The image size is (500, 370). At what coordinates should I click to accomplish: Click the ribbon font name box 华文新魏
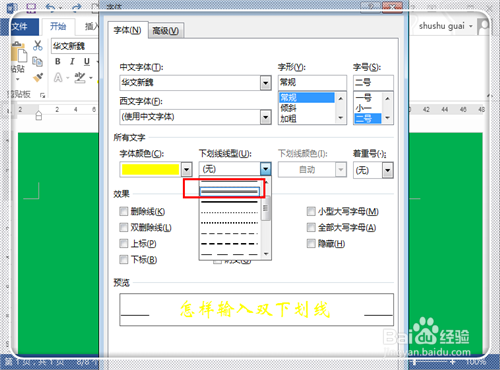pyautogui.click(x=75, y=46)
